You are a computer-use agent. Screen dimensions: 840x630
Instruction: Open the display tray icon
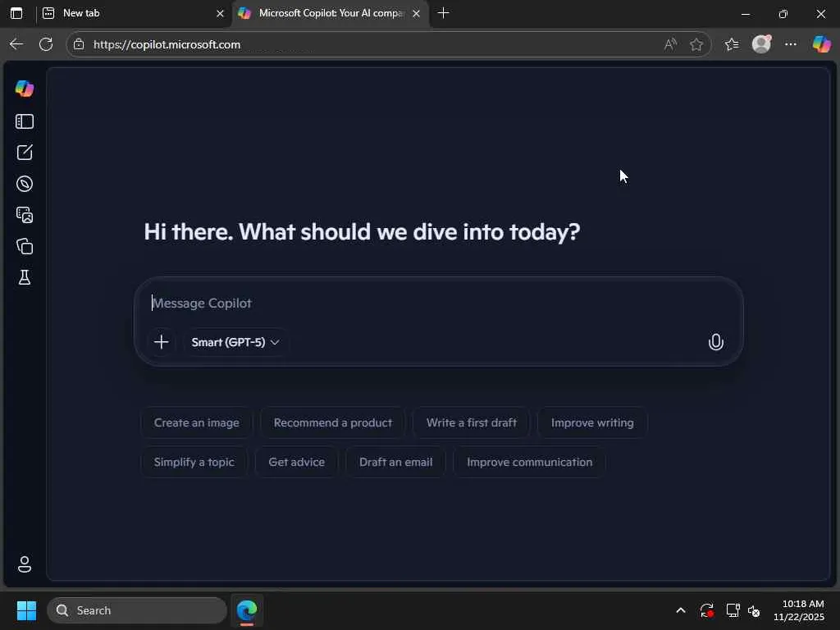click(733, 610)
